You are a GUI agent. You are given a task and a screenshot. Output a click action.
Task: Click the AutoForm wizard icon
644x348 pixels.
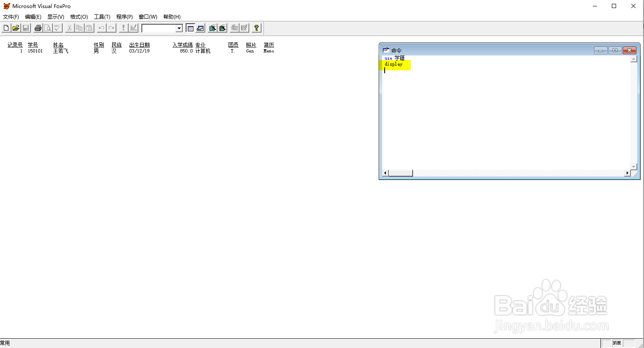pos(234,28)
